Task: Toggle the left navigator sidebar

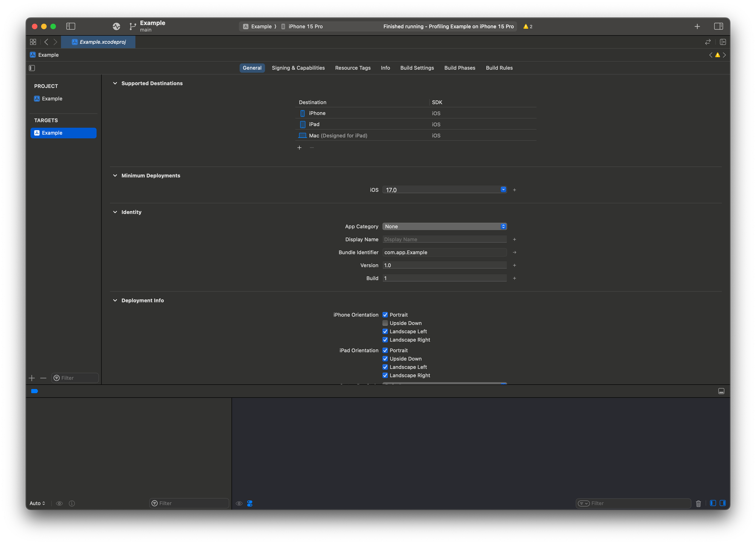Action: [71, 26]
